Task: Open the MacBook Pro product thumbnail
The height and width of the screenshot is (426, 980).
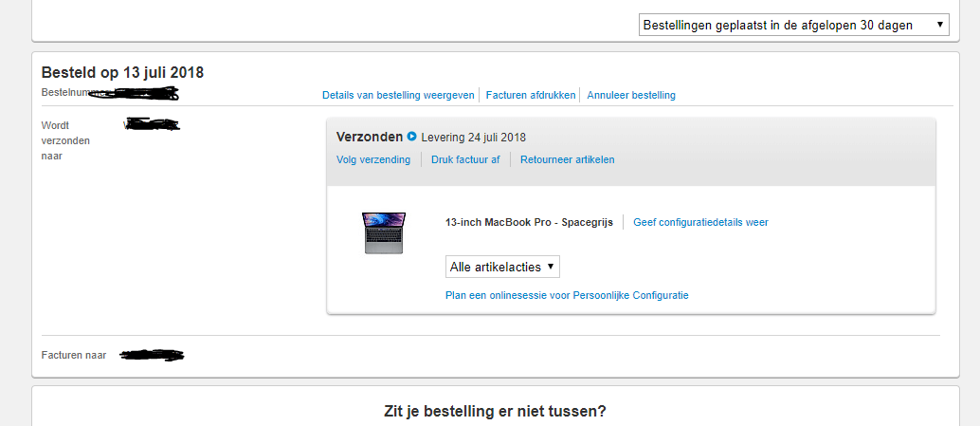Action: click(x=384, y=233)
